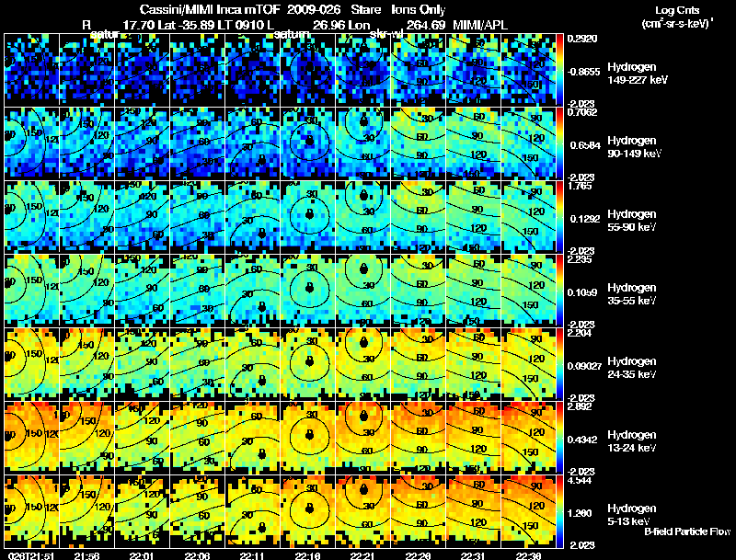Click the Hydrogen 90-149 keV row label
Image resolution: width=736 pixels, height=560 pixels.
pos(634,147)
